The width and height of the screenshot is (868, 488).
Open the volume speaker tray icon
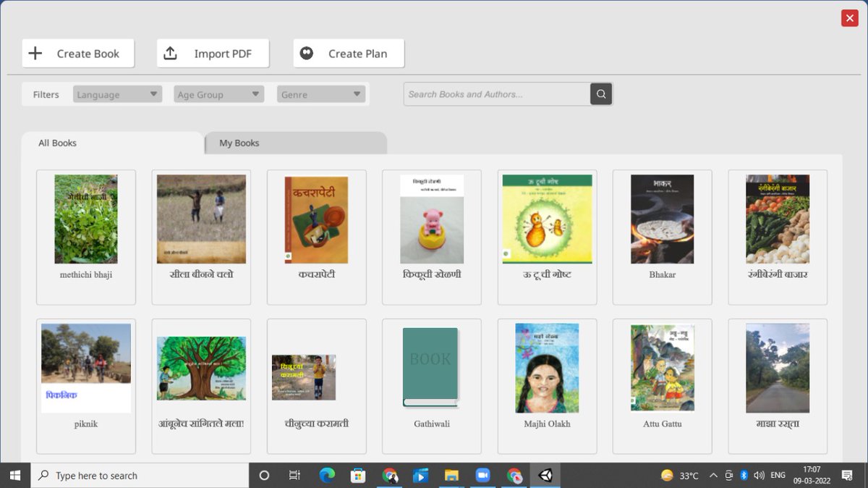click(759, 476)
